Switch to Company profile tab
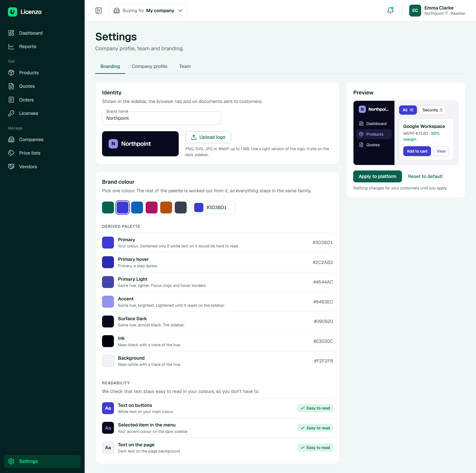Viewport: 476px width, 473px height. pyautogui.click(x=149, y=66)
